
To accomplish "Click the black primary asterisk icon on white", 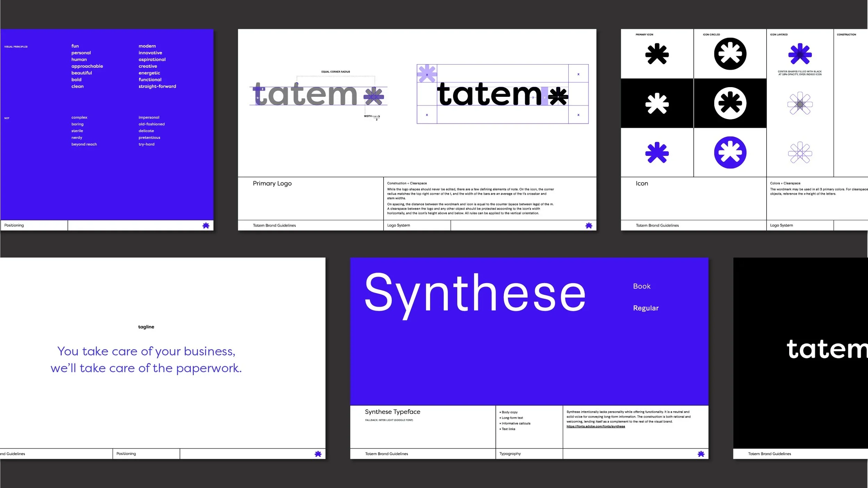I will pyautogui.click(x=657, y=54).
